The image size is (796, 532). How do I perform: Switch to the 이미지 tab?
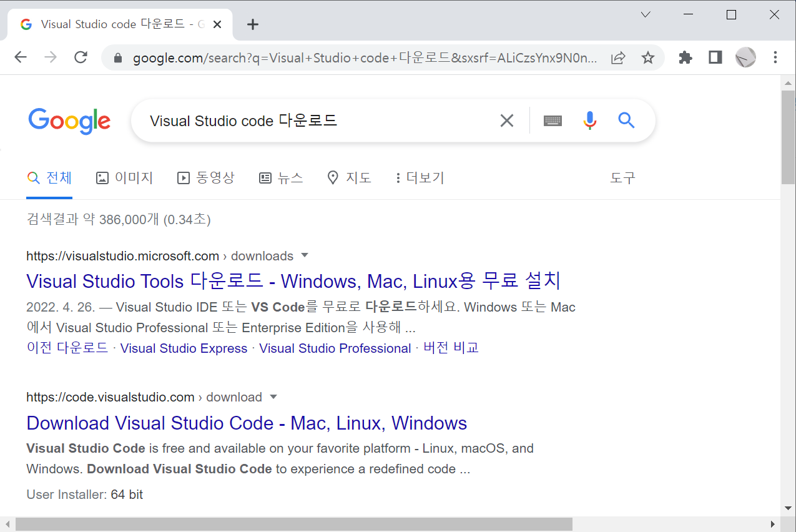tap(124, 178)
